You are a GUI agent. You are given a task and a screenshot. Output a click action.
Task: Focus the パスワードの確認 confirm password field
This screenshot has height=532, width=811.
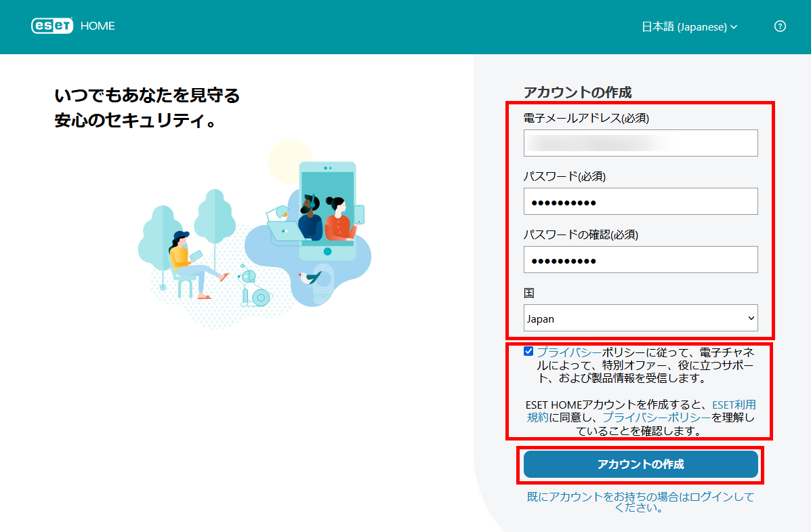pyautogui.click(x=640, y=260)
